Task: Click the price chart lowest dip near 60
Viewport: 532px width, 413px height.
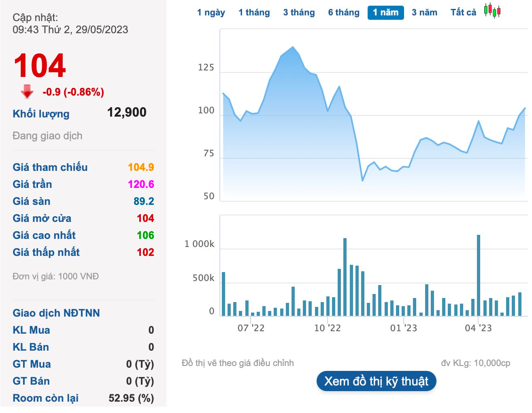Action: coord(362,180)
